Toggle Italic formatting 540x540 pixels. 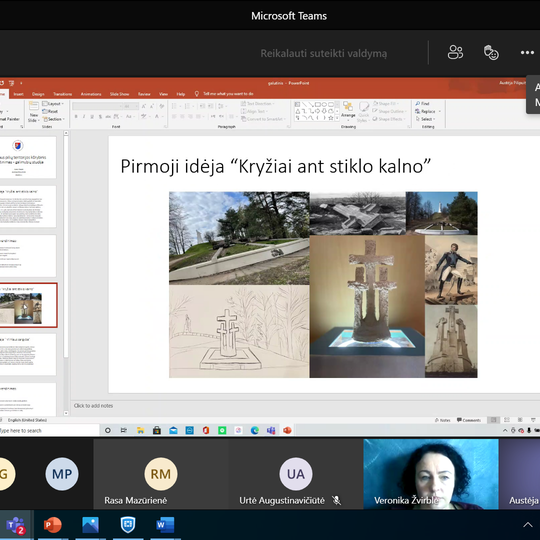point(84,117)
